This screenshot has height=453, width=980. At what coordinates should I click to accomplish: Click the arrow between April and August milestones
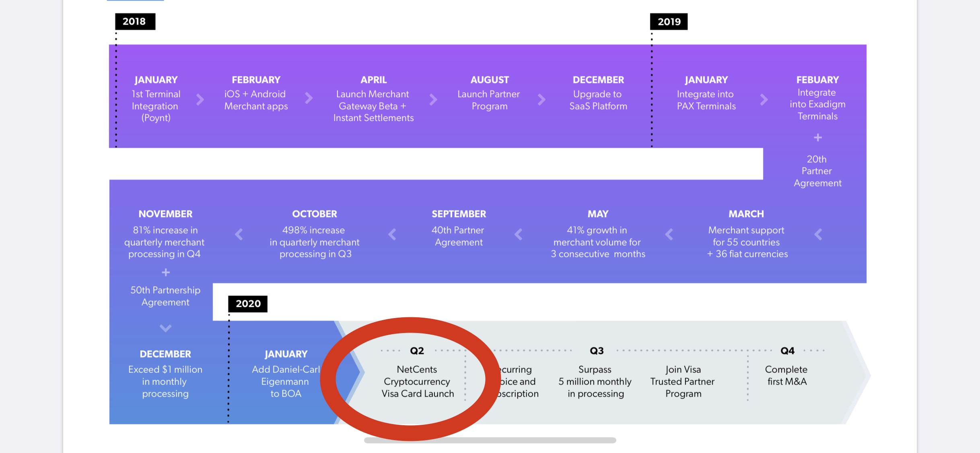point(433,99)
